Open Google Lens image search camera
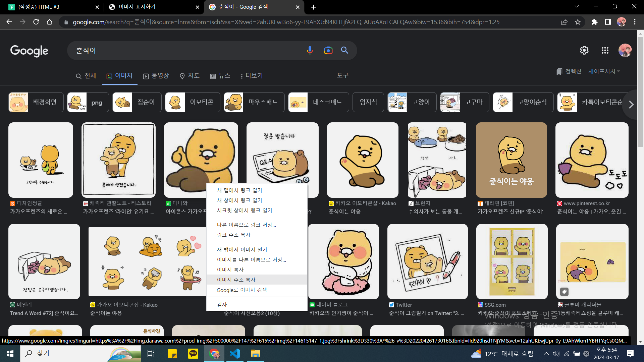Image resolution: width=644 pixels, height=362 pixels. [x=328, y=50]
